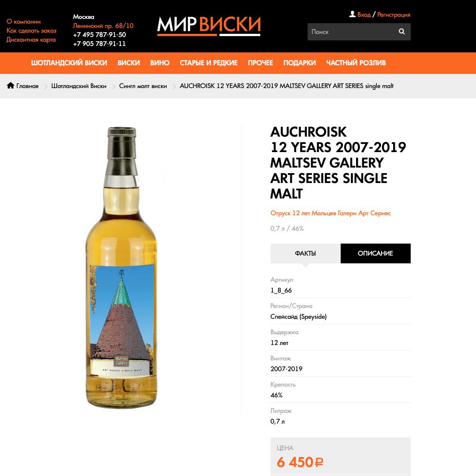Click the Как сделать заказ link

click(31, 31)
